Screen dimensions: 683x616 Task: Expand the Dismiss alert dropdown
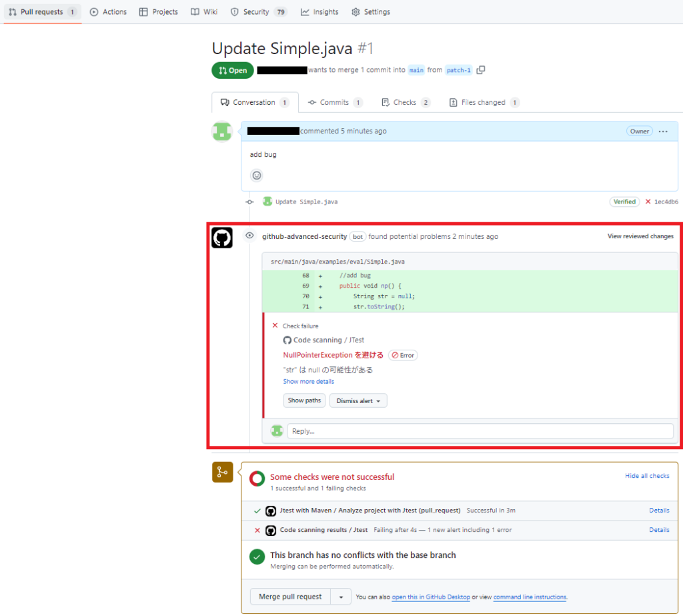(x=358, y=400)
